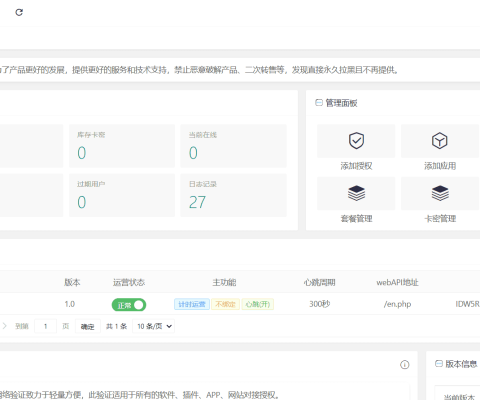Image resolution: width=480 pixels, height=400 pixels.
Task: Click the 主功能 column header
Action: point(224,282)
